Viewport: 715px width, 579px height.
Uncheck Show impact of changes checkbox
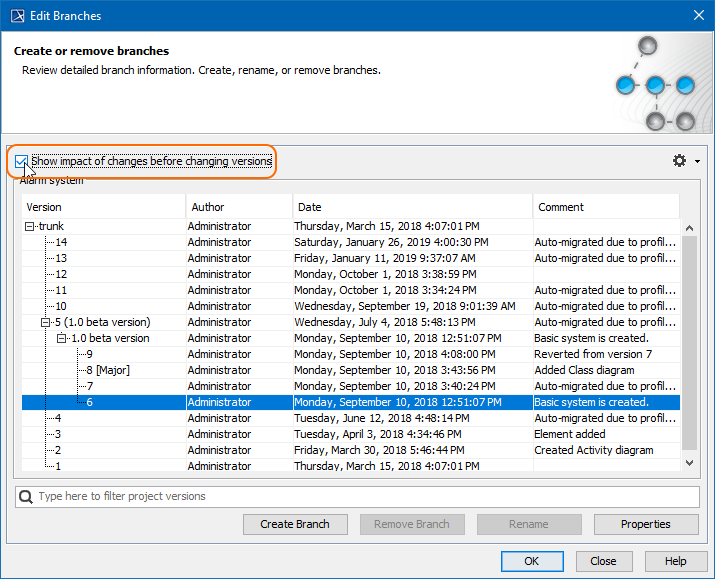22,161
